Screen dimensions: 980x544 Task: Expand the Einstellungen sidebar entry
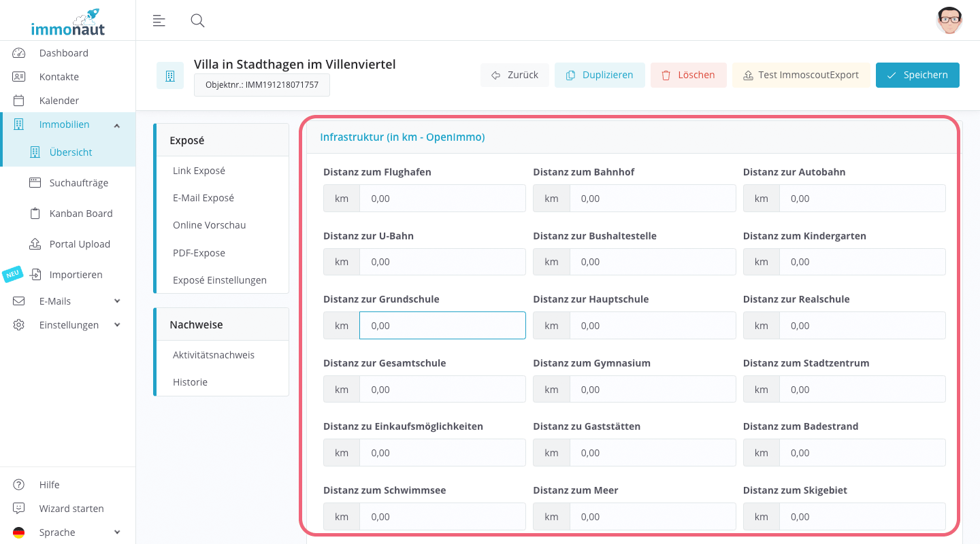click(x=116, y=324)
